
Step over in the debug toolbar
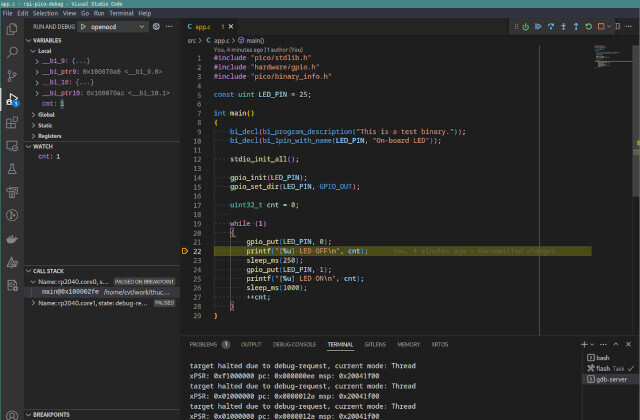pyautogui.click(x=551, y=27)
